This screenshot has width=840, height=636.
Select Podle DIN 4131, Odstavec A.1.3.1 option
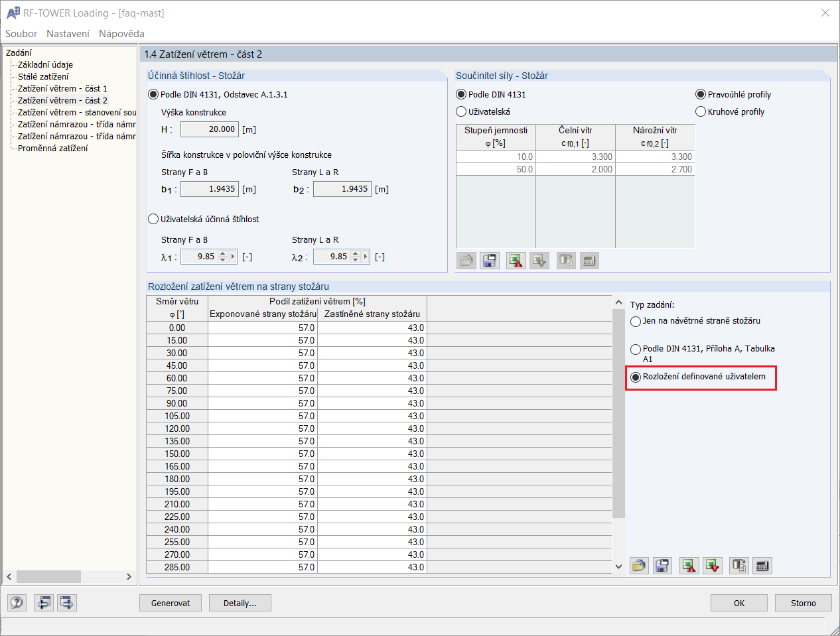153,94
